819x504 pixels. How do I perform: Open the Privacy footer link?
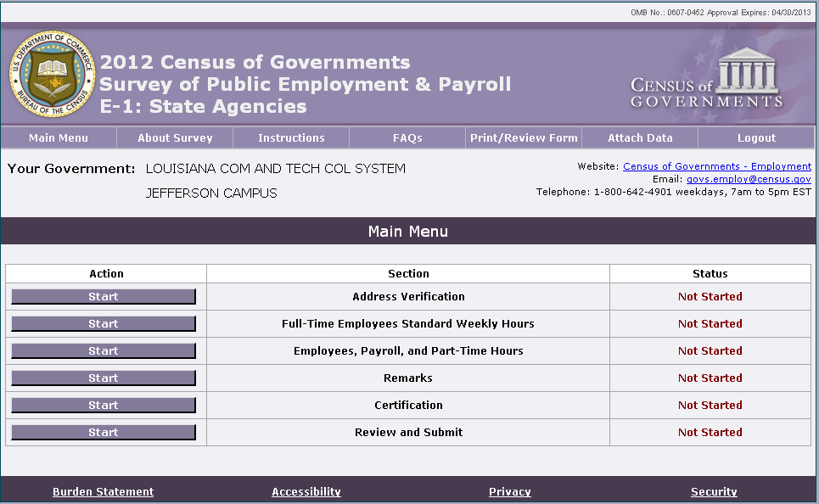[510, 491]
